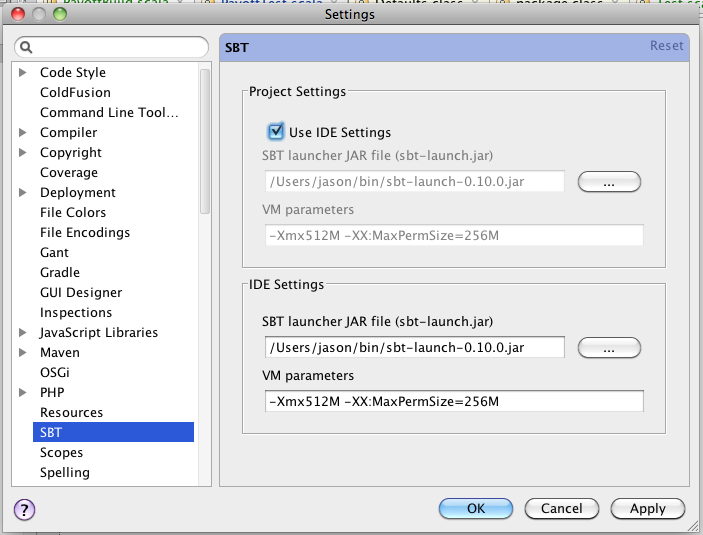This screenshot has height=535, width=703.
Task: Click the help question mark icon
Action: [x=24, y=509]
